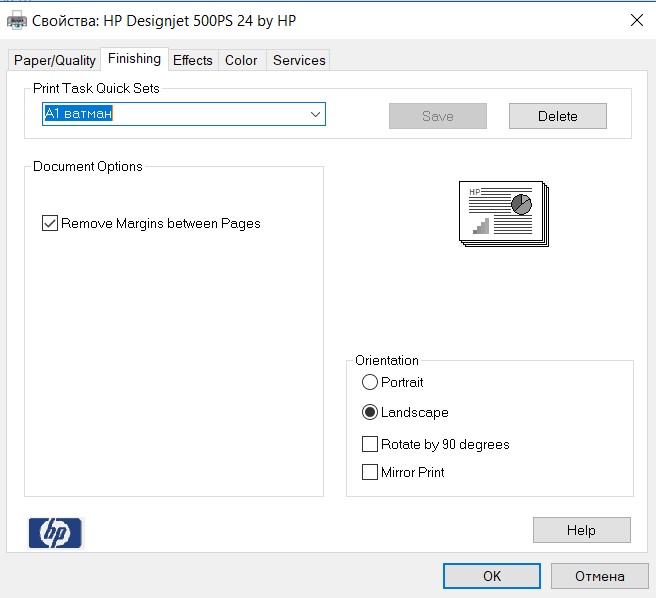Delete the selected quick set
Viewport: 656px width, 598px height.
558,116
